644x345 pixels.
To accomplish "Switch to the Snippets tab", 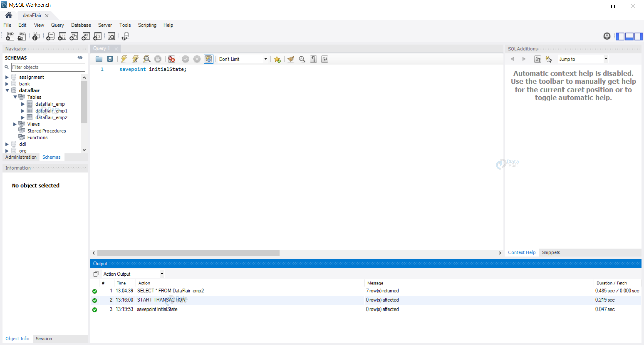I will 551,252.
